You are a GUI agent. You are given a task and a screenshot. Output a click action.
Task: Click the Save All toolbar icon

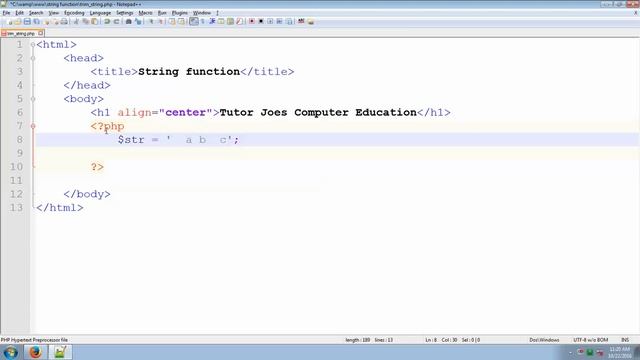point(36,21)
